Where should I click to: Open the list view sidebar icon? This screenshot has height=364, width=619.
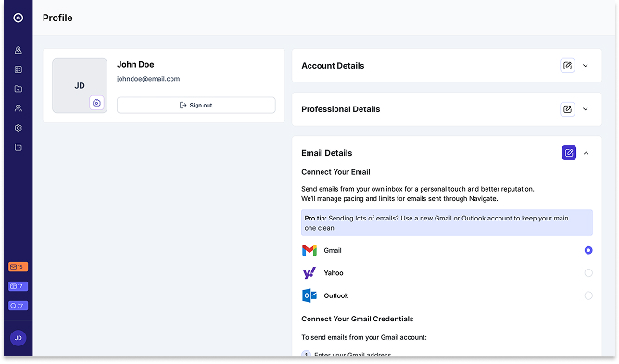coord(19,69)
